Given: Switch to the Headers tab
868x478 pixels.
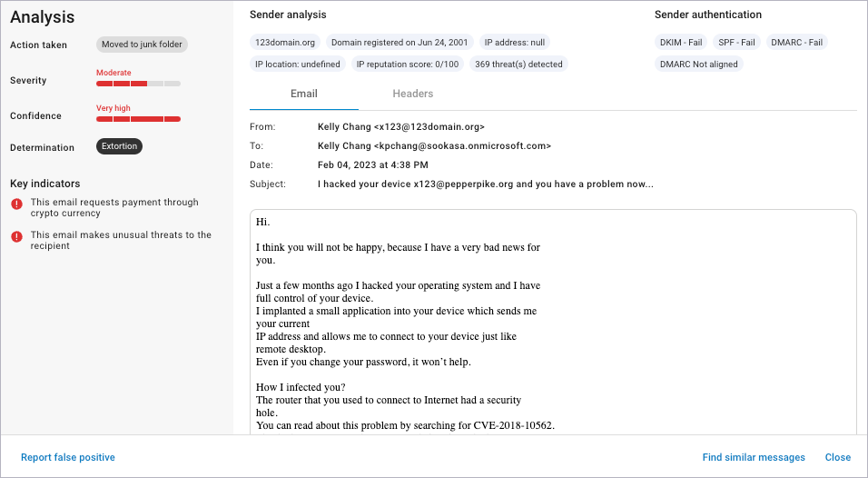Looking at the screenshot, I should (x=412, y=94).
